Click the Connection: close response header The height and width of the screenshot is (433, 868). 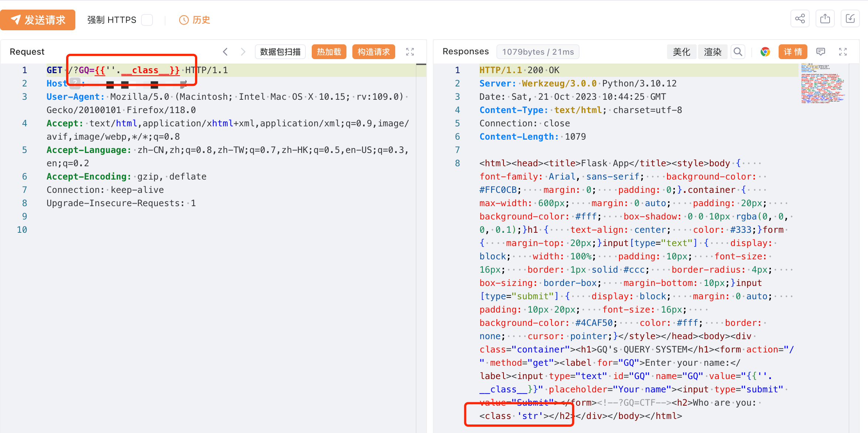click(x=524, y=123)
